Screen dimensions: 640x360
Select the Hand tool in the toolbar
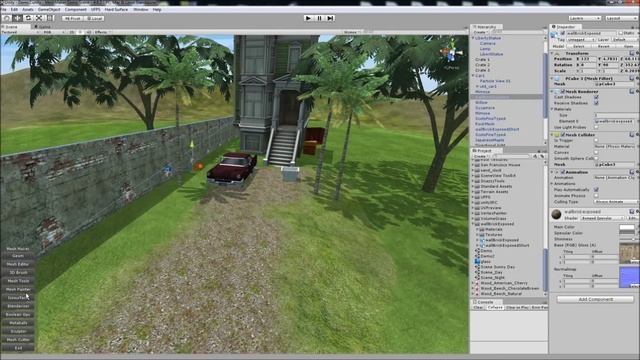pos(7,18)
